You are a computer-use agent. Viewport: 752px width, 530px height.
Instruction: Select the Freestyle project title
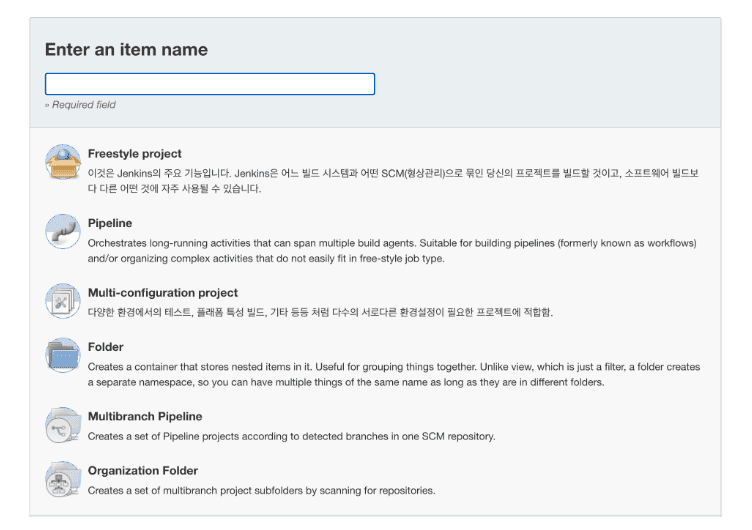[134, 153]
